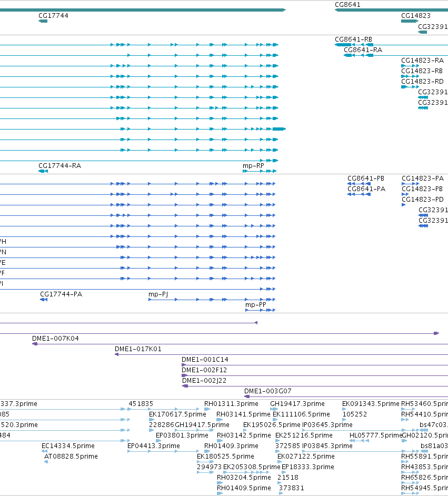Image resolution: width=448 pixels, height=496 pixels.
Task: Click clone label DME1-002F12
Action: click(x=204, y=370)
